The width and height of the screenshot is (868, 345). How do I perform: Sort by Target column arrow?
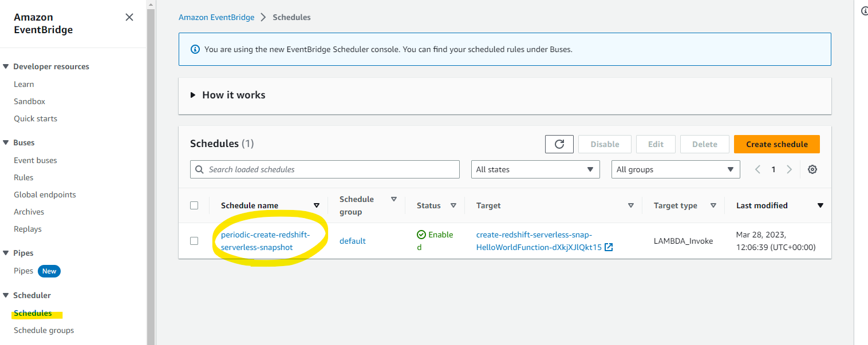(631, 205)
